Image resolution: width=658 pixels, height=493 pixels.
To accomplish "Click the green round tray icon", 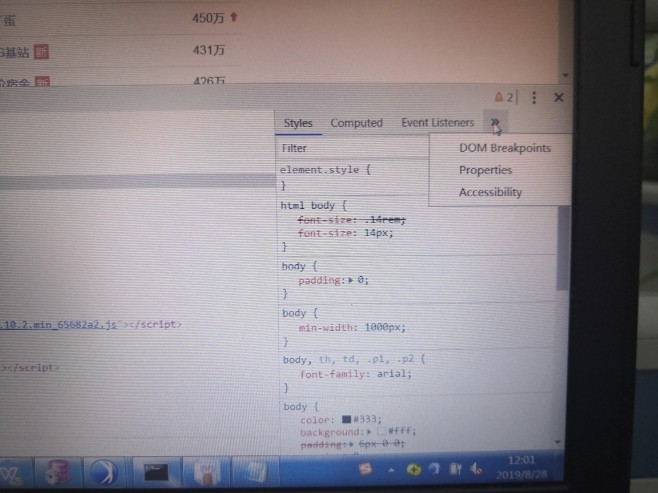I will pyautogui.click(x=414, y=470).
